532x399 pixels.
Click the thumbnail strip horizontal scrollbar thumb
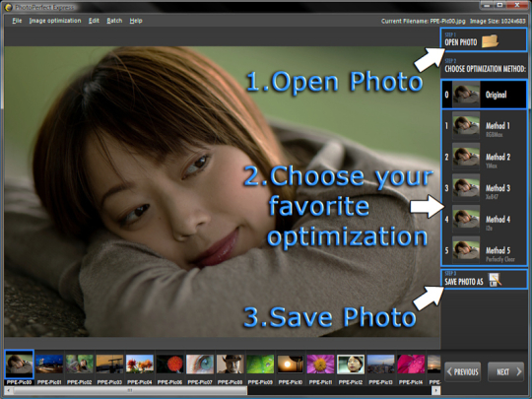pos(130,391)
